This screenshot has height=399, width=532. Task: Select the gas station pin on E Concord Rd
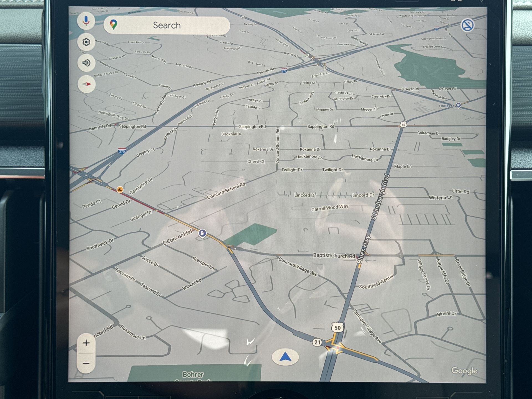[x=203, y=233]
